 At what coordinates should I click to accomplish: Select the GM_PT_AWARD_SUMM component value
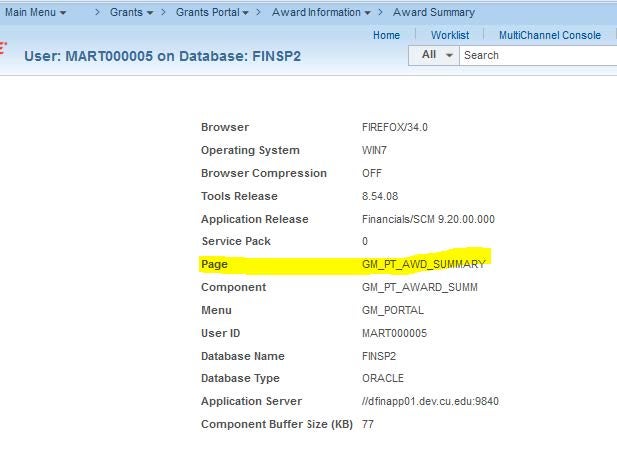click(x=419, y=287)
